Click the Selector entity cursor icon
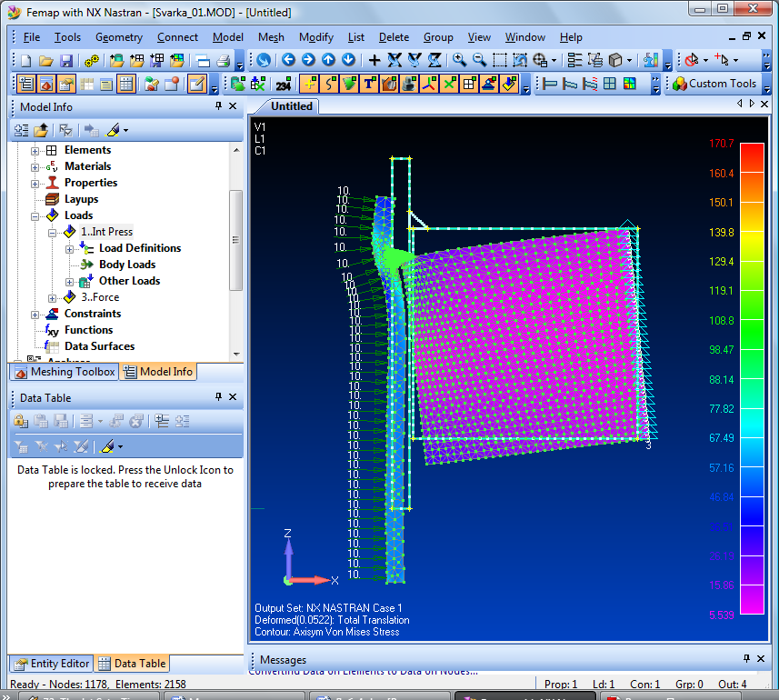The image size is (779, 700). tap(691, 60)
